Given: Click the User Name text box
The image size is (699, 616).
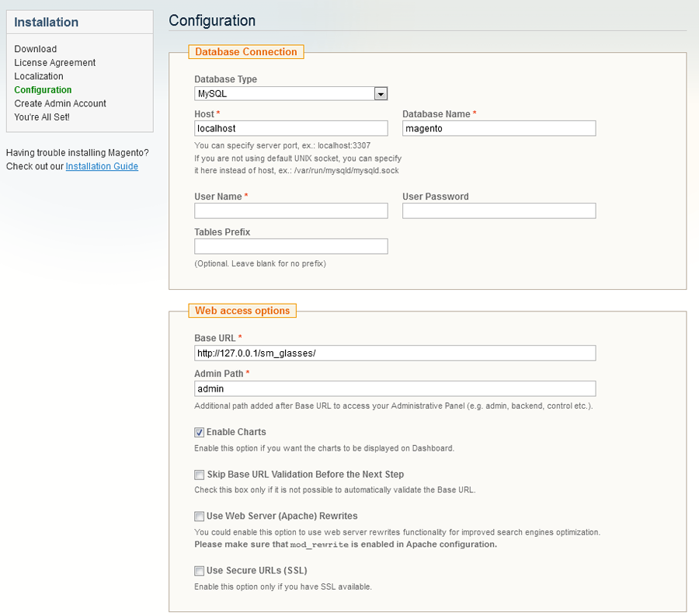Looking at the screenshot, I should (290, 211).
